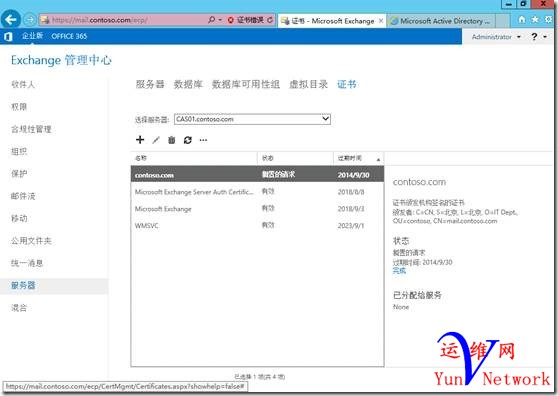
Task: Click the 2014/9/30 expiration cell
Action: [x=353, y=175]
